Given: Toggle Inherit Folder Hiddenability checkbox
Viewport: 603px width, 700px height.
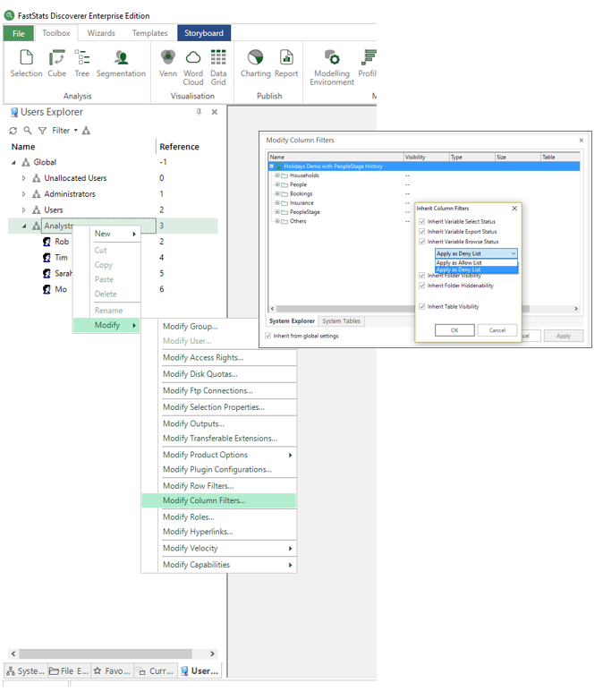Looking at the screenshot, I should [x=421, y=286].
